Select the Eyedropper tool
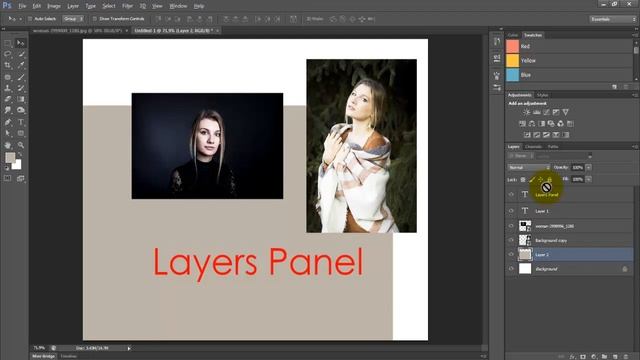This screenshot has height=360, width=640. tap(20, 65)
